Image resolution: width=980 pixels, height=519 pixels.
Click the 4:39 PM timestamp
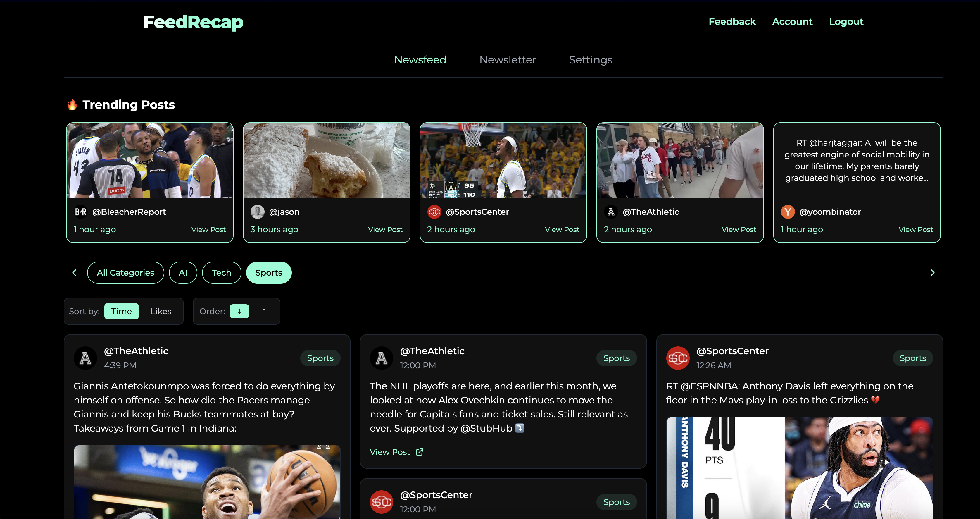tap(120, 365)
